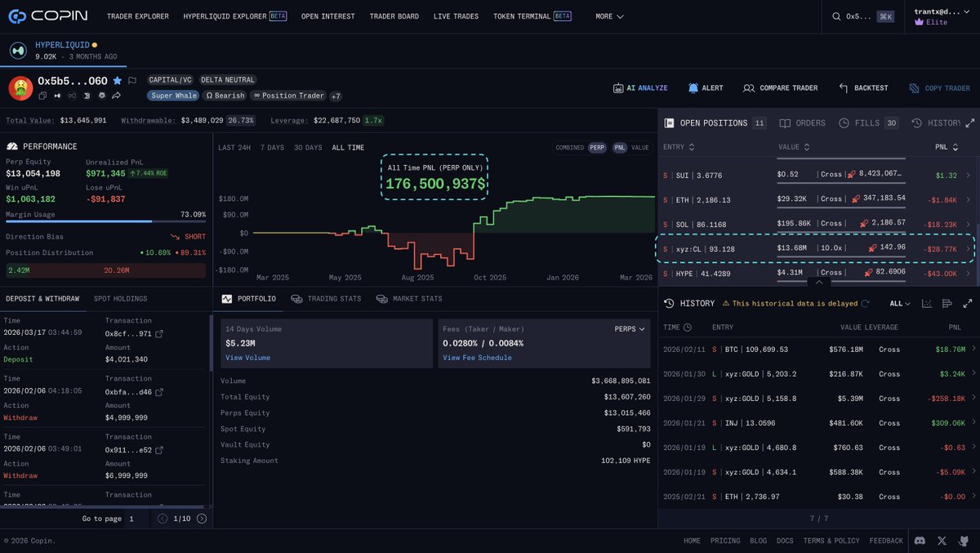Switch to the Trading Stats tab

point(326,299)
